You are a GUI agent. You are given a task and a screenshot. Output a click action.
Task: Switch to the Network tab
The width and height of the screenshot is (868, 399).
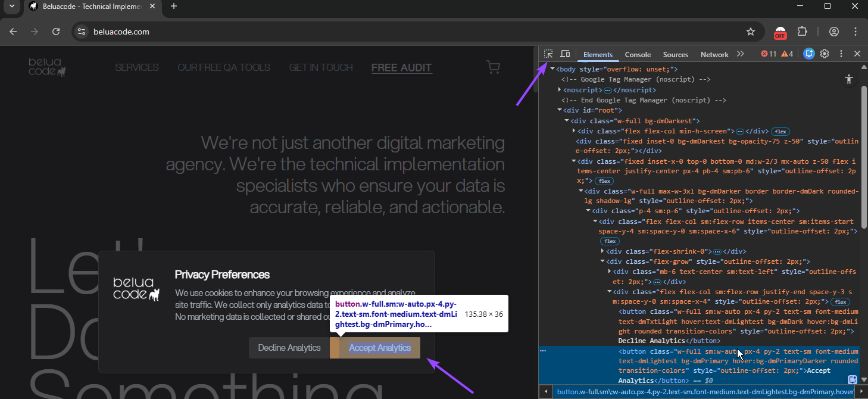(x=714, y=54)
